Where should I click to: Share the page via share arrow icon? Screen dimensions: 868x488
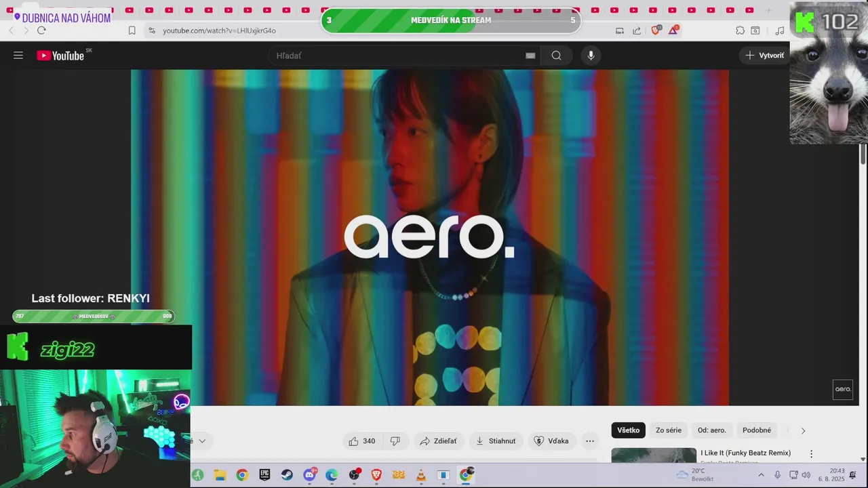tap(637, 30)
